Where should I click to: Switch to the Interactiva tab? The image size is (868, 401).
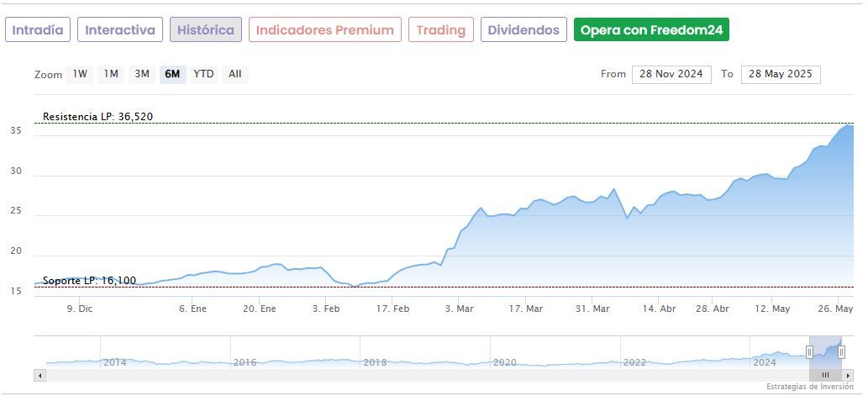pyautogui.click(x=120, y=30)
